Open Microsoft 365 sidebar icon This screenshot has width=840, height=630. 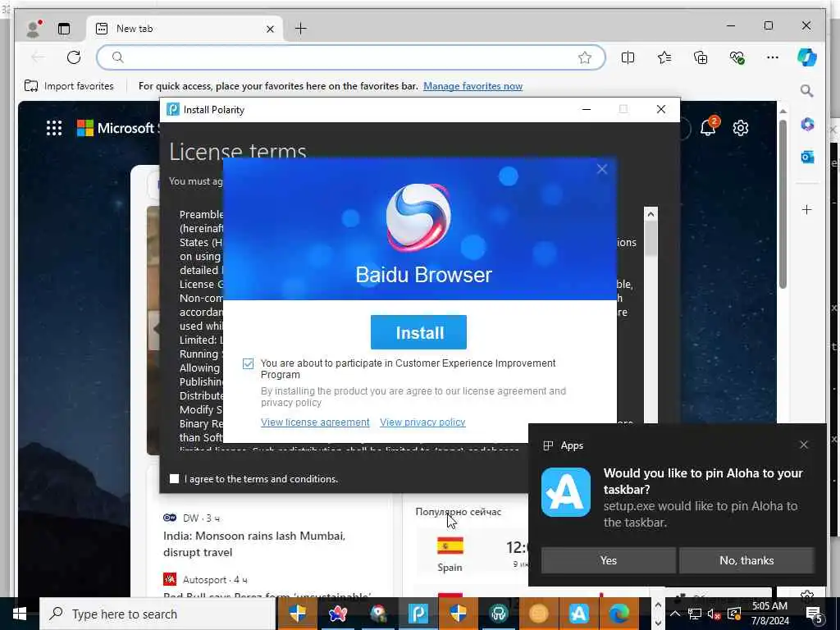tap(807, 125)
